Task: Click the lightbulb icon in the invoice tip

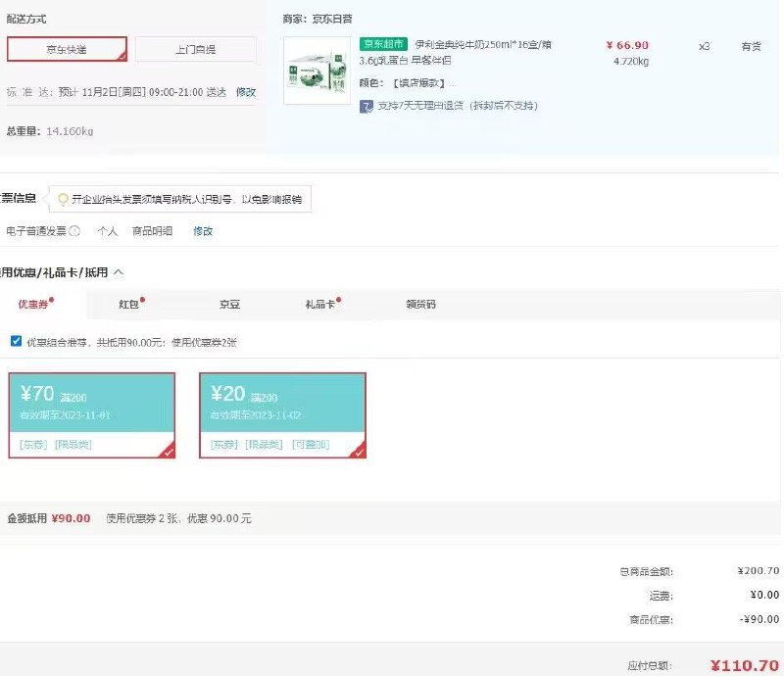Action: coord(63,199)
